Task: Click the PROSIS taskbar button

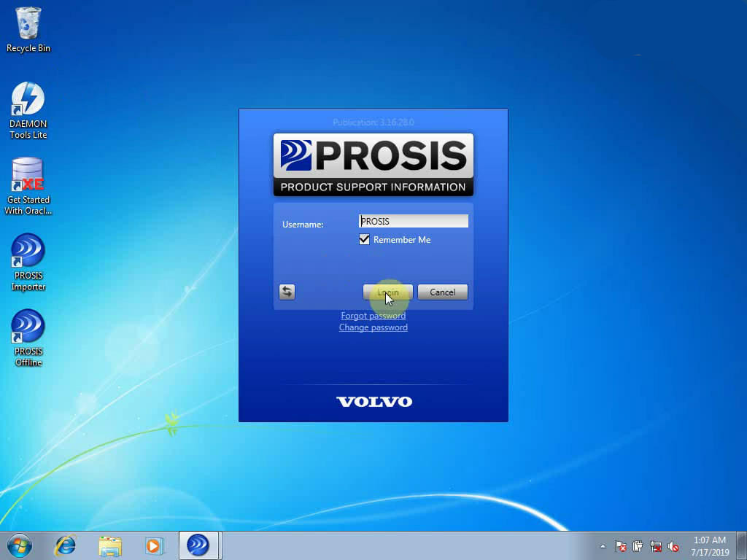Action: point(198,545)
